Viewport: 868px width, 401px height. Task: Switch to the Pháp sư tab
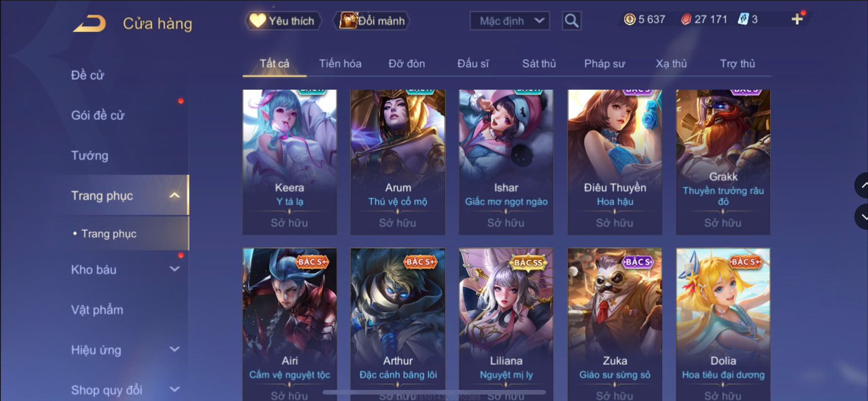[604, 64]
